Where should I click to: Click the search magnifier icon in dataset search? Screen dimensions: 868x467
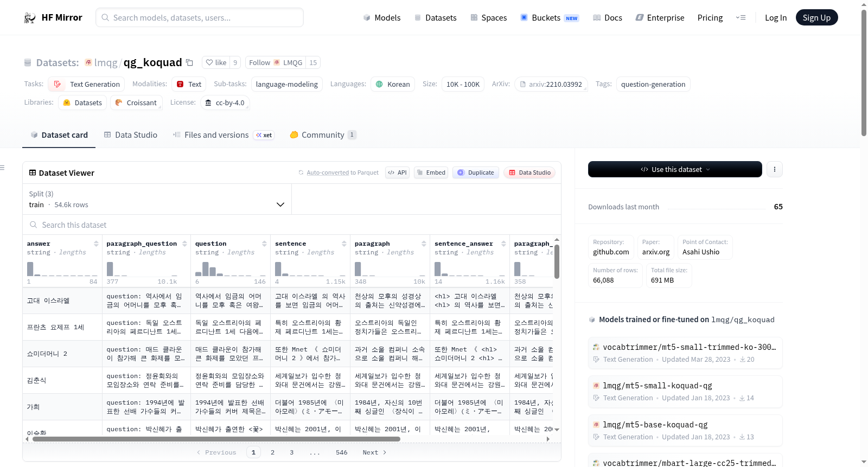(34, 225)
